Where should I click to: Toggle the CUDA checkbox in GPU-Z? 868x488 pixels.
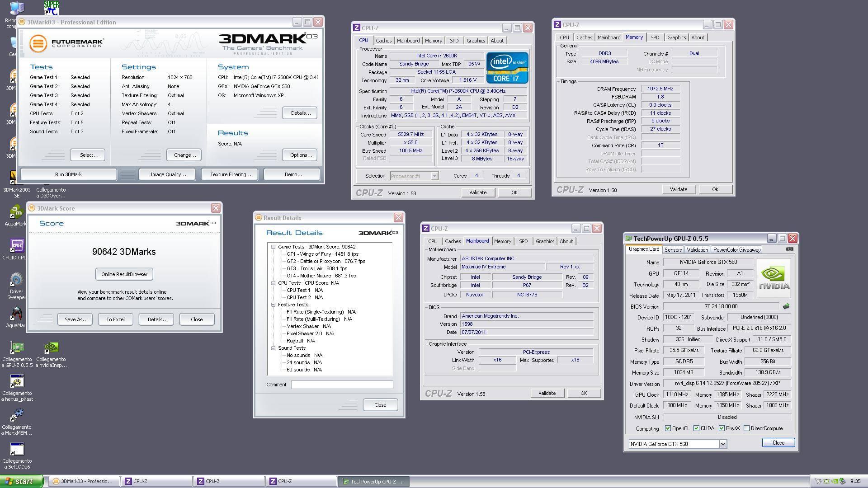(x=696, y=428)
